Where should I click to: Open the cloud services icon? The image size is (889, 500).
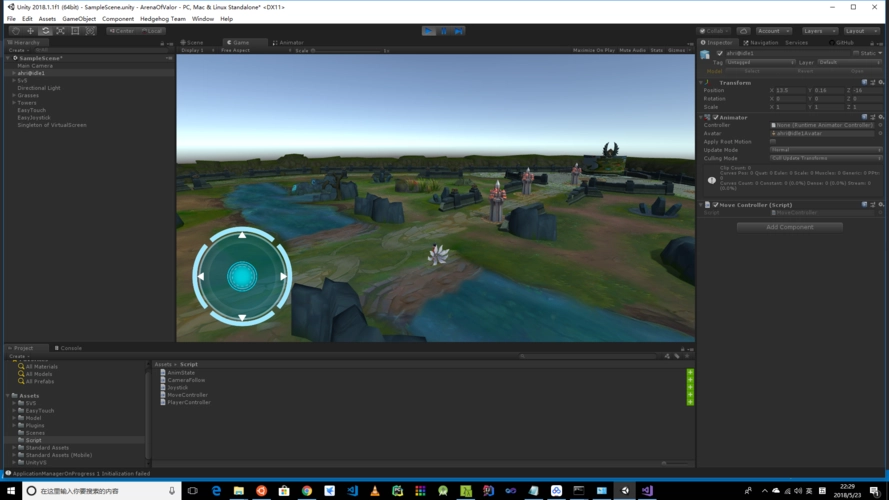click(743, 31)
